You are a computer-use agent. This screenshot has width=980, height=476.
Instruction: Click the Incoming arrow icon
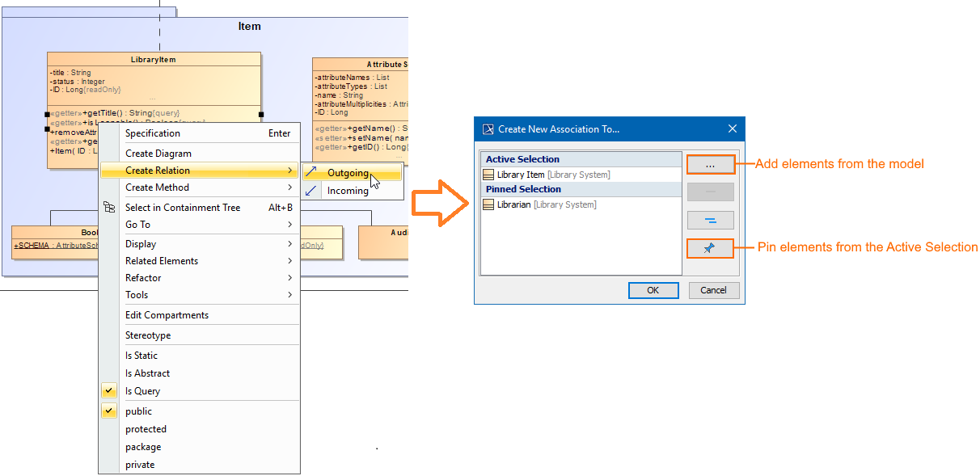311,191
